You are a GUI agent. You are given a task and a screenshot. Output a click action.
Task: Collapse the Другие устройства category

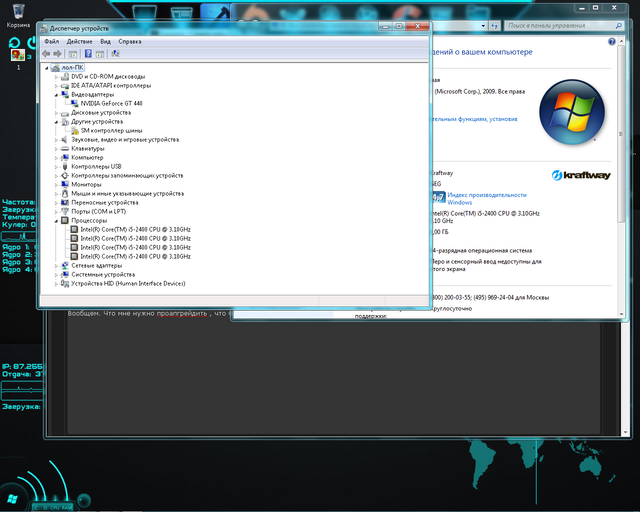click(x=56, y=122)
